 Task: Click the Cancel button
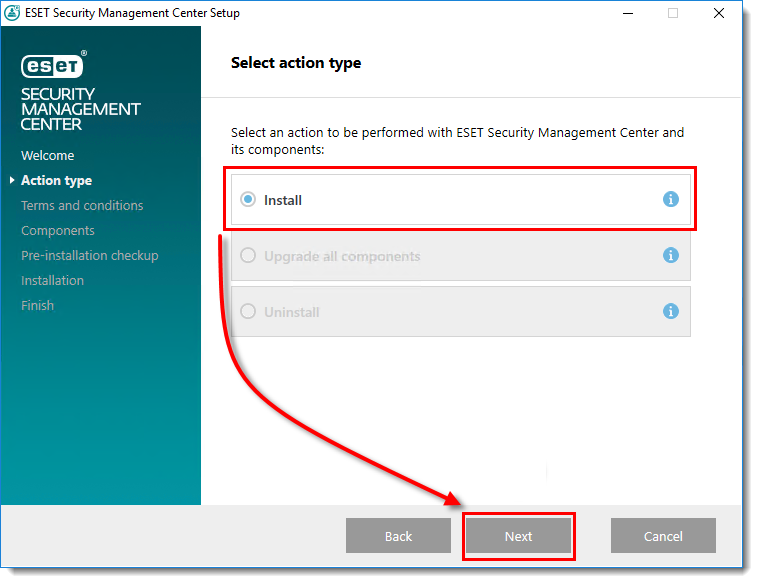click(x=663, y=536)
